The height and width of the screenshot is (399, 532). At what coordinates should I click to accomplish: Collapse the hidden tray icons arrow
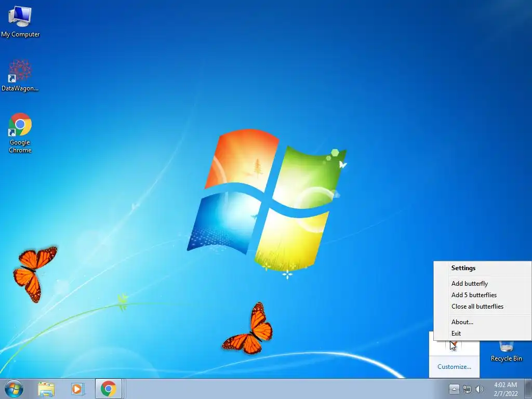tap(454, 389)
